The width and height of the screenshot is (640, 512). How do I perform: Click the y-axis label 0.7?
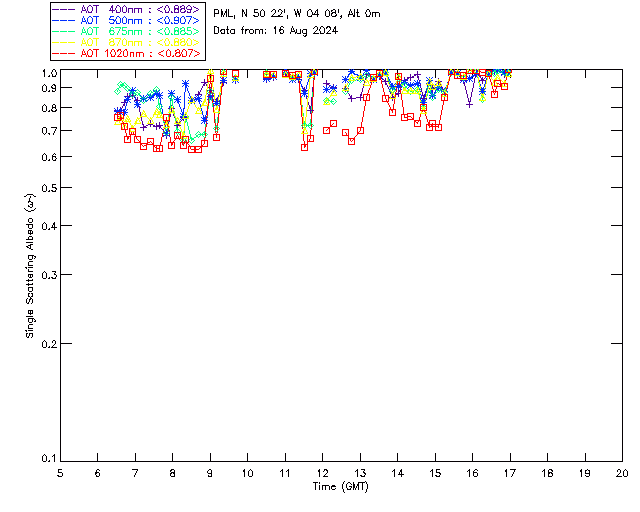(49, 131)
